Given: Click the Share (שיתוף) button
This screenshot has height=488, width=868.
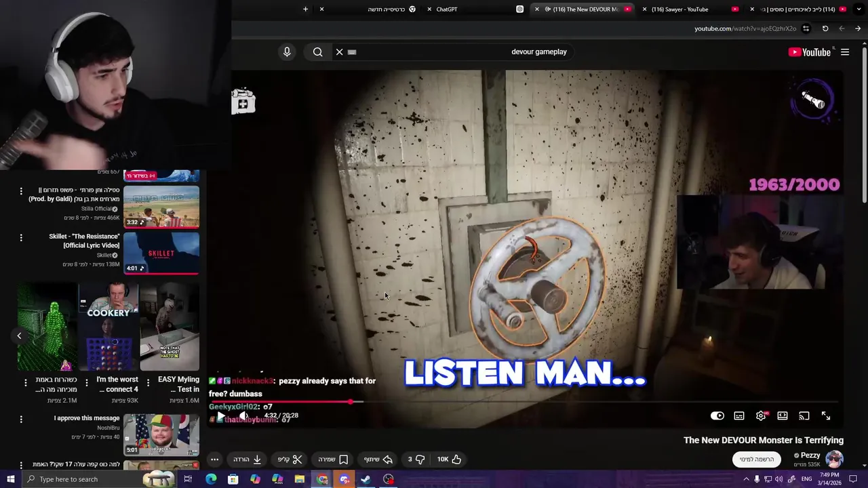Looking at the screenshot, I should pos(378,459).
